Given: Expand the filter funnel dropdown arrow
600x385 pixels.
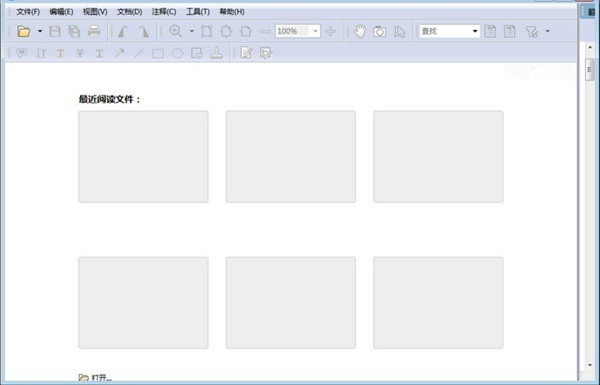Looking at the screenshot, I should click(548, 31).
